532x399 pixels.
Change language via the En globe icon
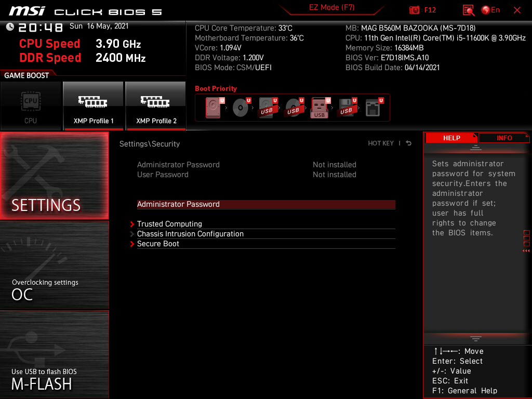click(x=490, y=10)
